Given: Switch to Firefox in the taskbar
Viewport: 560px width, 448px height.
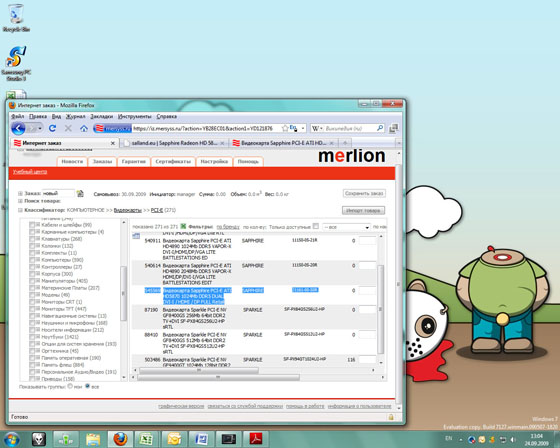Looking at the screenshot, I should pos(120,439).
